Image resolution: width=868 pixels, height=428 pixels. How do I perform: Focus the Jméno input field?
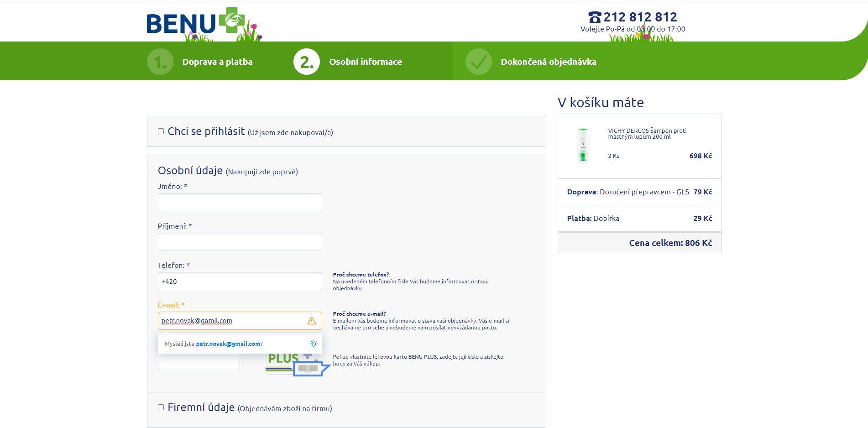(240, 202)
